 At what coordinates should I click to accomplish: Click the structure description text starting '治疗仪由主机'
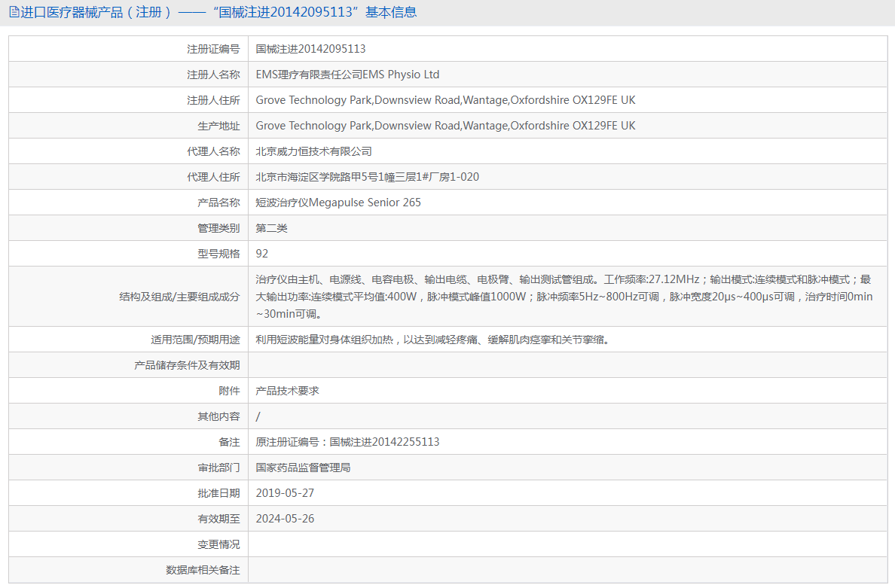tap(564, 297)
